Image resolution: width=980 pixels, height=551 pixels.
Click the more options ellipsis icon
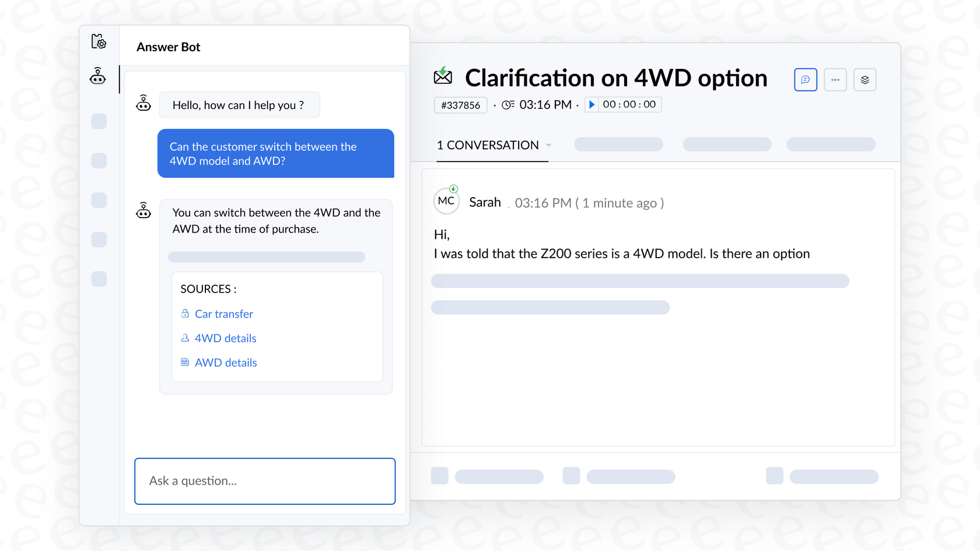point(835,80)
